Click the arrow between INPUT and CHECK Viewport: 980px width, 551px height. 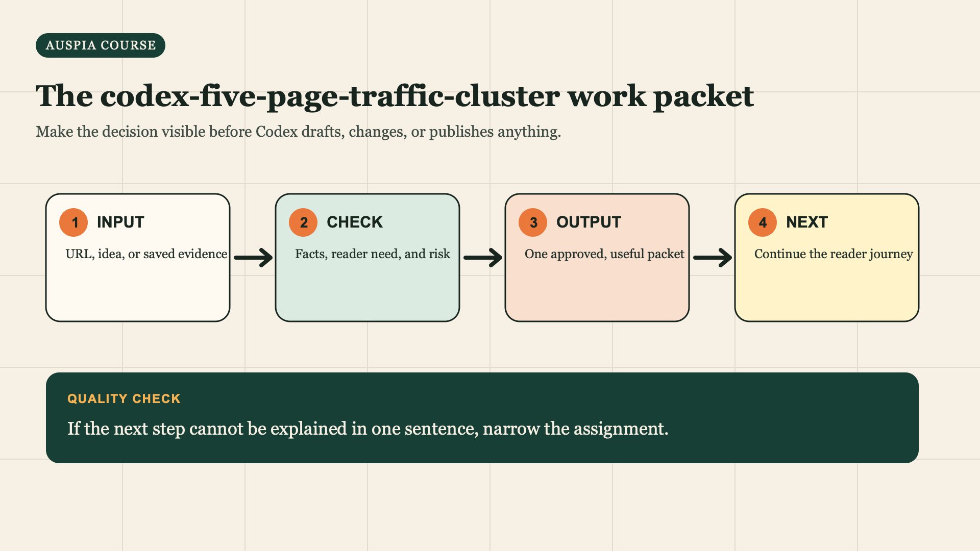coord(253,258)
